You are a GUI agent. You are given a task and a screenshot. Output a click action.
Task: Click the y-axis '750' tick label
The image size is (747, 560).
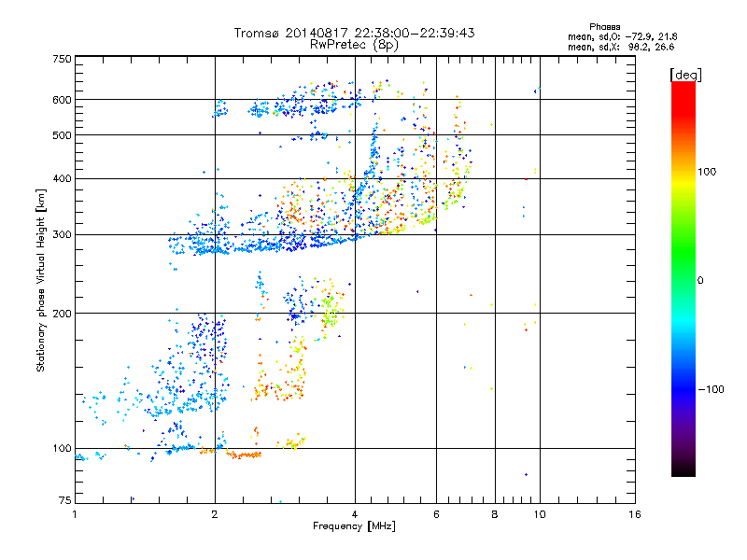coord(62,59)
